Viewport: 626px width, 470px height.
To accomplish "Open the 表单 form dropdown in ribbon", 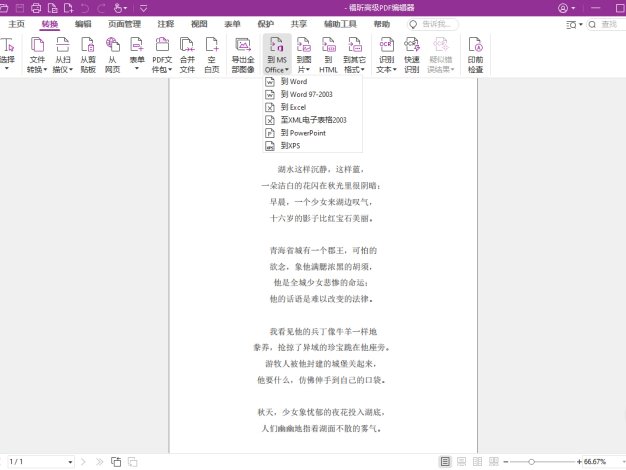I will [137, 54].
